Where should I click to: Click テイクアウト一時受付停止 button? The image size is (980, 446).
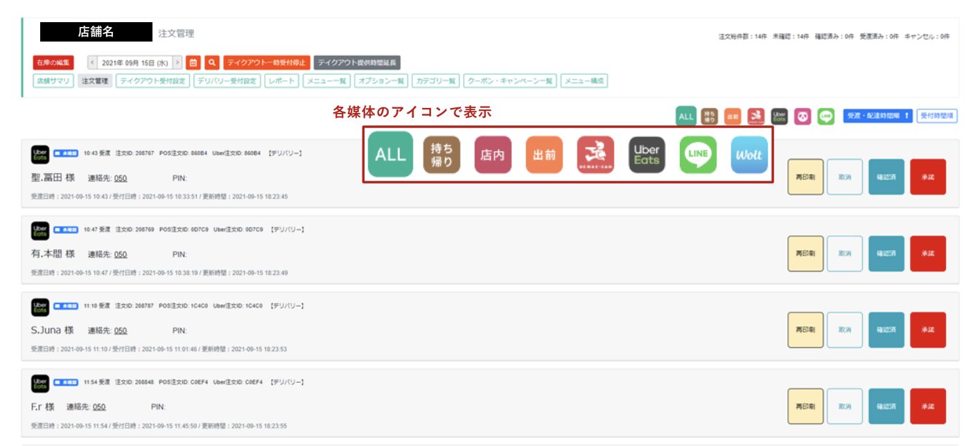[x=267, y=62]
